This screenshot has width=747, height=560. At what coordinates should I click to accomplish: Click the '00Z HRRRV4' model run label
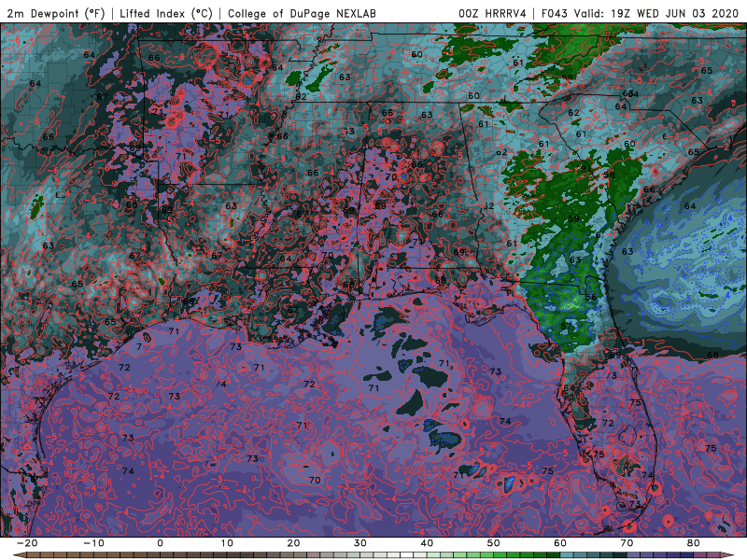point(493,13)
